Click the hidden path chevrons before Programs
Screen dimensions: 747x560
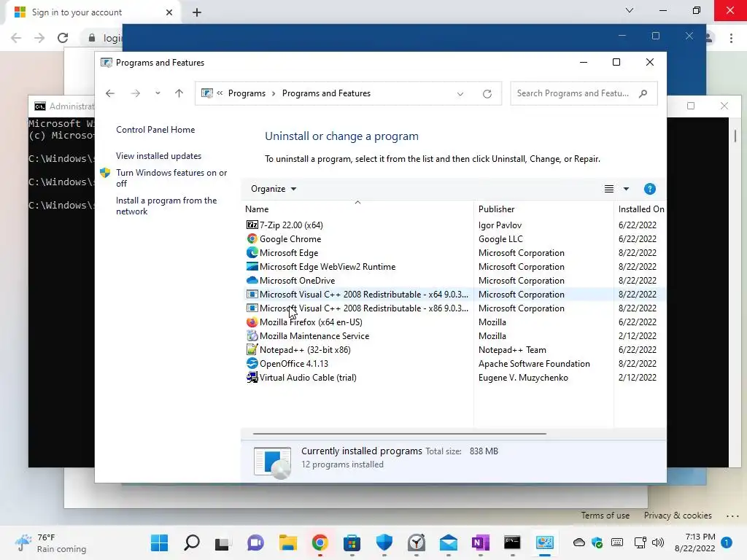coord(220,93)
